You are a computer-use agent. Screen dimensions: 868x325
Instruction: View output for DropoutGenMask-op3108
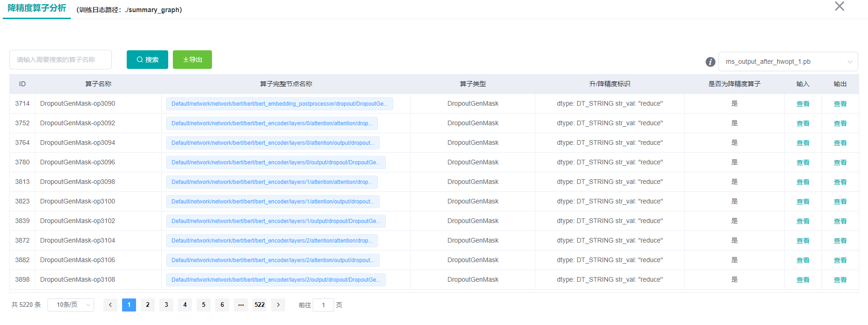[x=840, y=280]
